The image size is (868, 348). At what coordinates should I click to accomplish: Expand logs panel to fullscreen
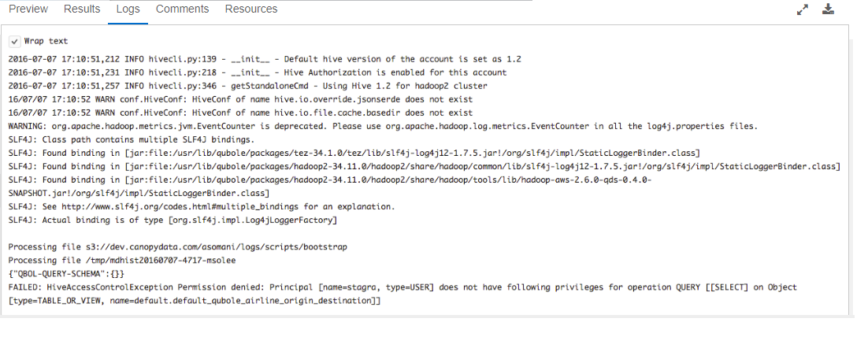[802, 9]
